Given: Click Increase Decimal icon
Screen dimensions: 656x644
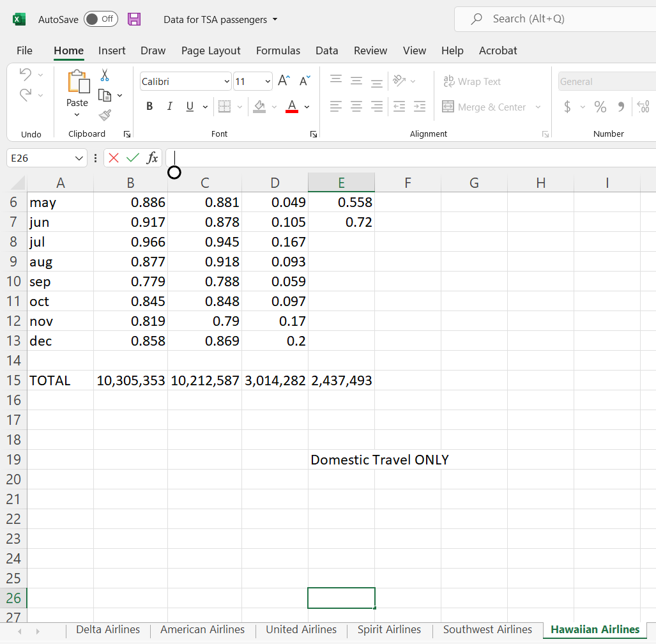Looking at the screenshot, I should (x=643, y=107).
